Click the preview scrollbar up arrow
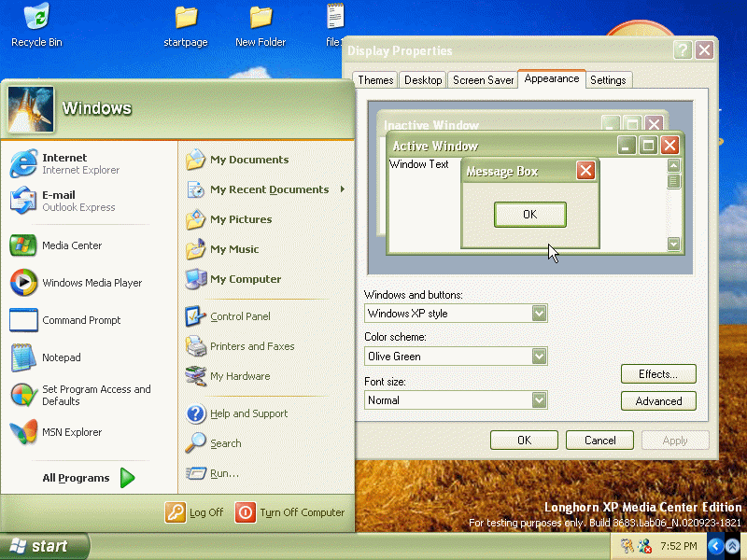The image size is (747, 560). point(673,165)
